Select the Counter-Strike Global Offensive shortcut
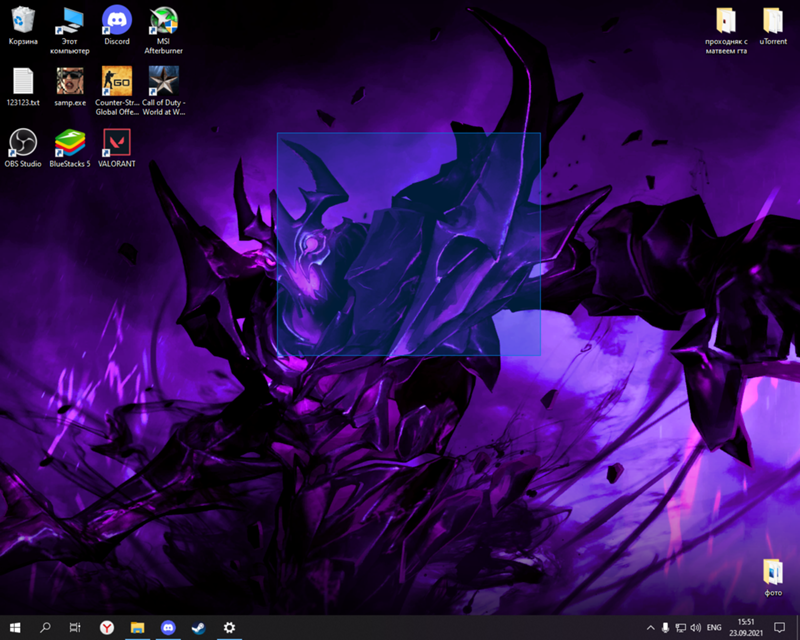 [x=117, y=91]
